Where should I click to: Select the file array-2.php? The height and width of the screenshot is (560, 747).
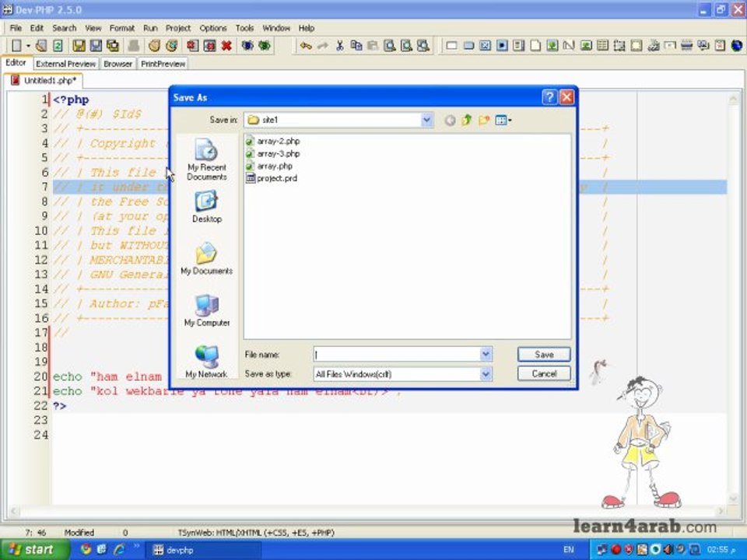coord(272,141)
